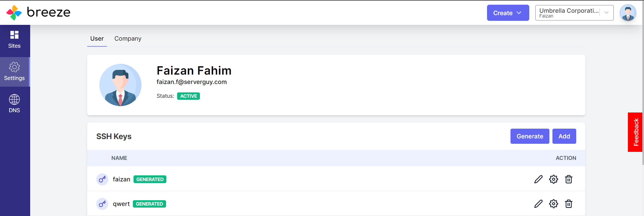
Task: Edit the faizan SSH key name
Action: tap(538, 179)
